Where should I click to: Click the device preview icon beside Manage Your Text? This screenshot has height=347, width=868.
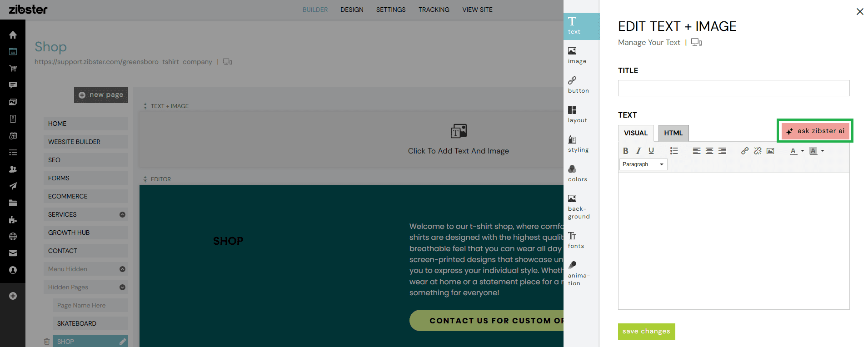pyautogui.click(x=696, y=42)
